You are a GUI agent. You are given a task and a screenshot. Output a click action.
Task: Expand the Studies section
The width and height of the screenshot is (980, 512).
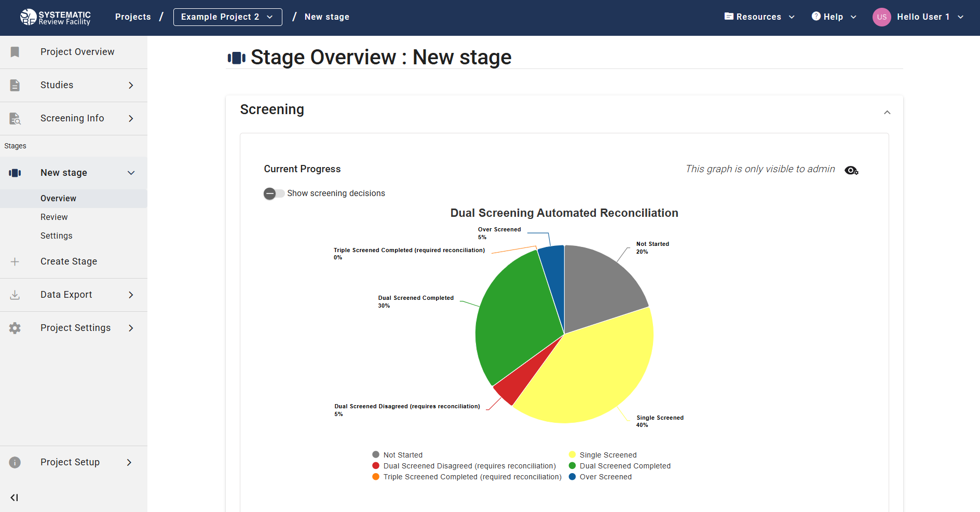[130, 85]
